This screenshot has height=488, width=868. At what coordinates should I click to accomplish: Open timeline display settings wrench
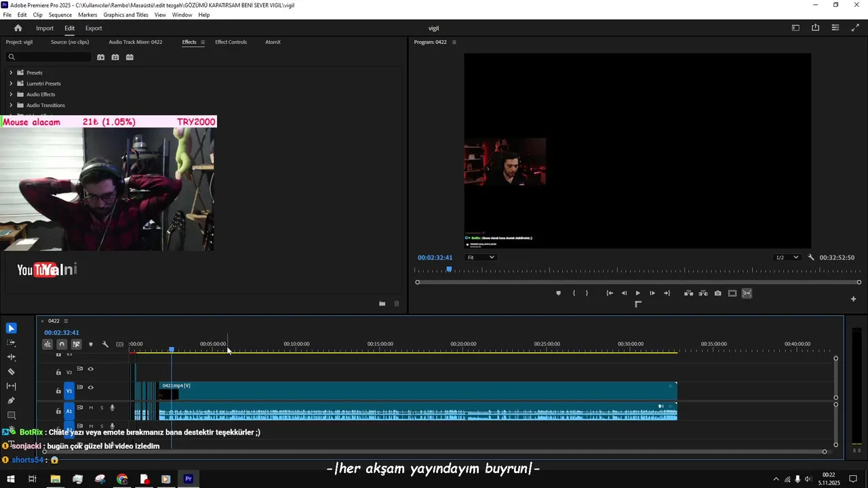105,344
